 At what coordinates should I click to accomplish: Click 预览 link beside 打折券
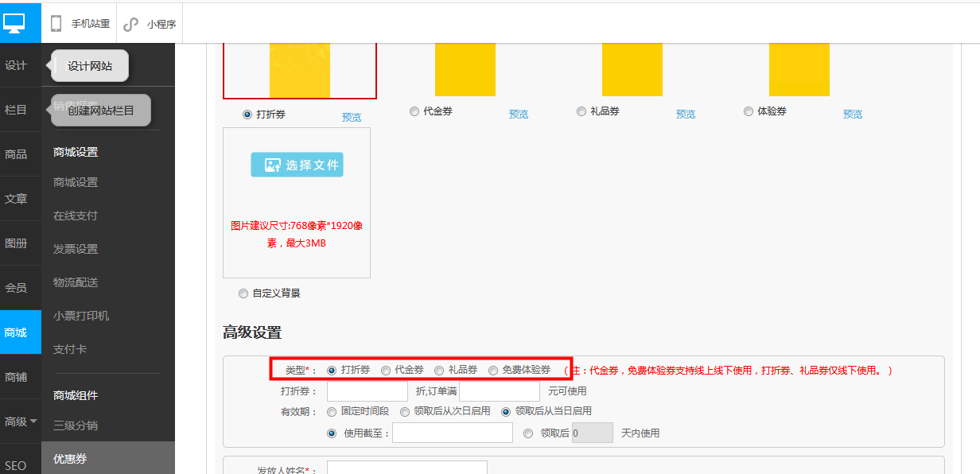tap(352, 117)
